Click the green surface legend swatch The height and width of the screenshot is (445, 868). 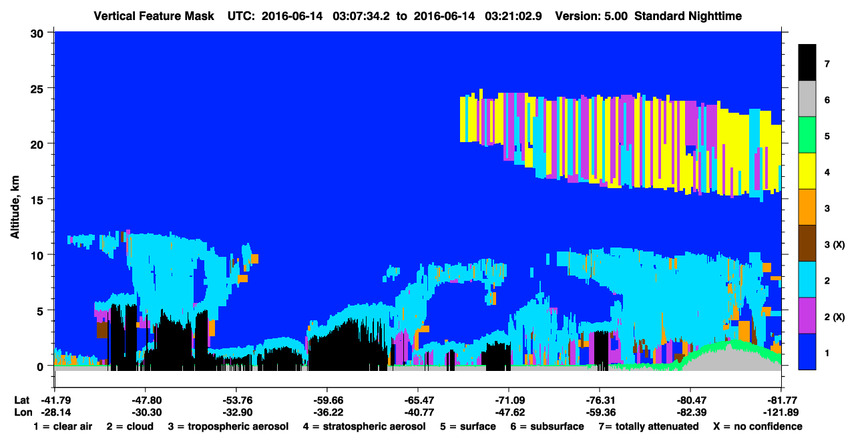point(807,135)
